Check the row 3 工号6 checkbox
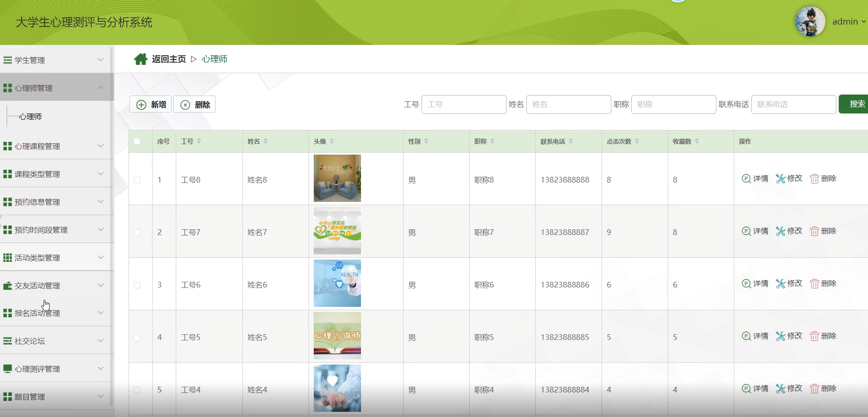 pyautogui.click(x=137, y=285)
